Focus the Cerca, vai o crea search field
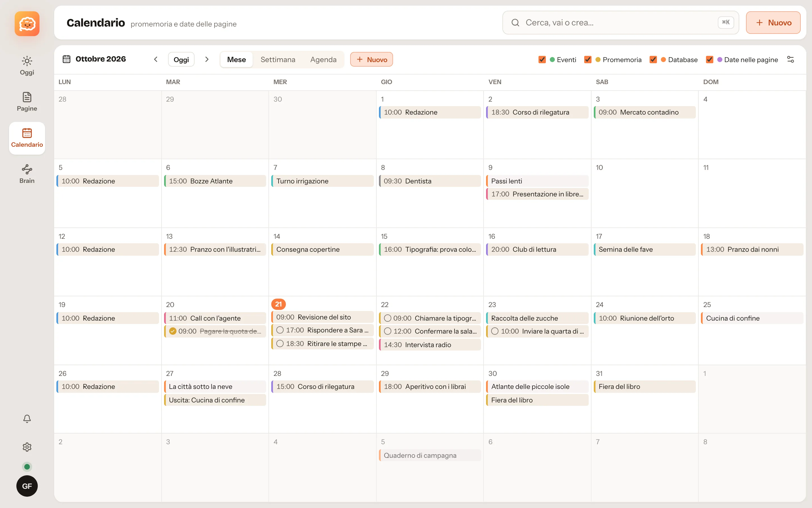The width and height of the screenshot is (812, 508). [x=620, y=23]
